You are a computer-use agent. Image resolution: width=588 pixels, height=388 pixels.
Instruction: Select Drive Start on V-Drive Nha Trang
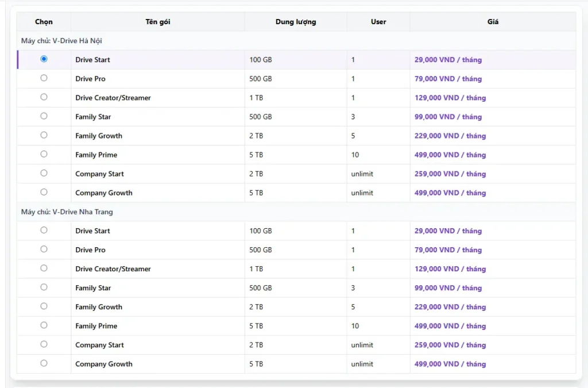pyautogui.click(x=44, y=231)
